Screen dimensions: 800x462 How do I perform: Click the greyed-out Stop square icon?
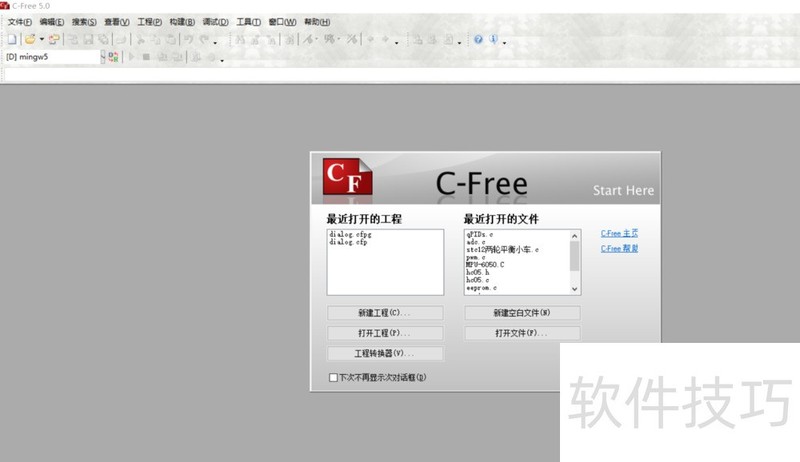coord(146,57)
